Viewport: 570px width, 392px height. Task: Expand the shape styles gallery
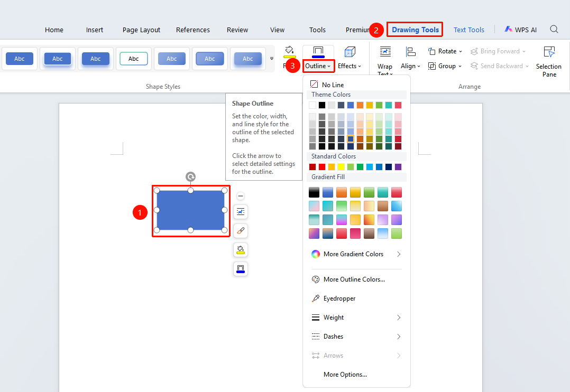(x=272, y=59)
